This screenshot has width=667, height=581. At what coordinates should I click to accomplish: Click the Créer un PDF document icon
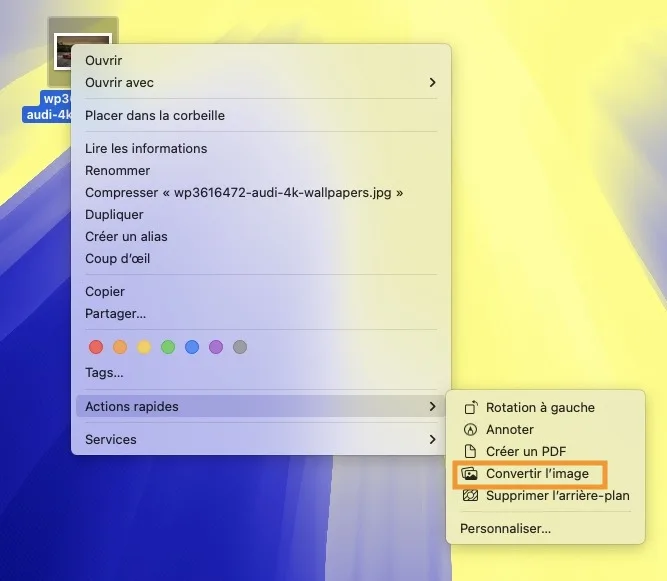coord(470,451)
